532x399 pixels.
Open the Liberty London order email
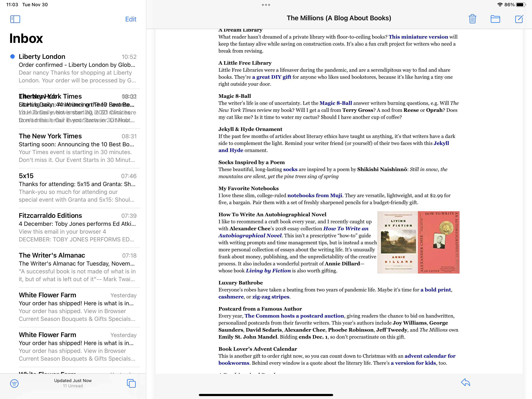pos(77,68)
